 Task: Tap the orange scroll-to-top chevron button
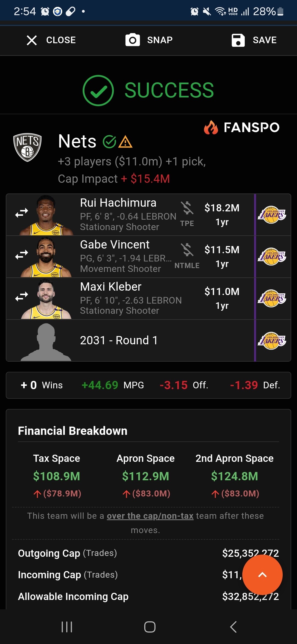click(262, 575)
